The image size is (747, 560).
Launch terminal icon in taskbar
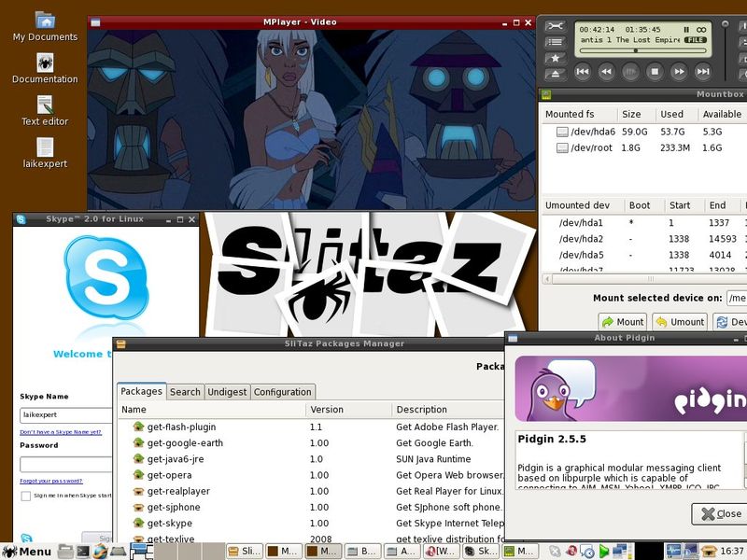pos(83,552)
